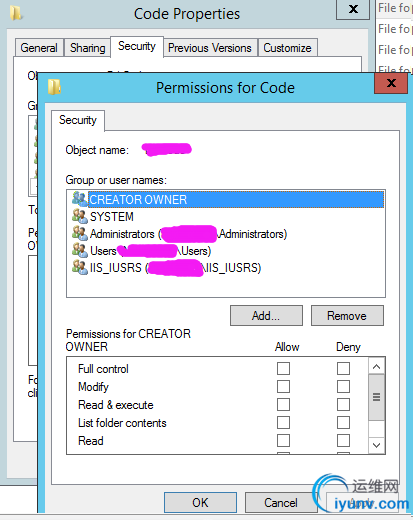Click the permissions scrollbar thumb

377,397
